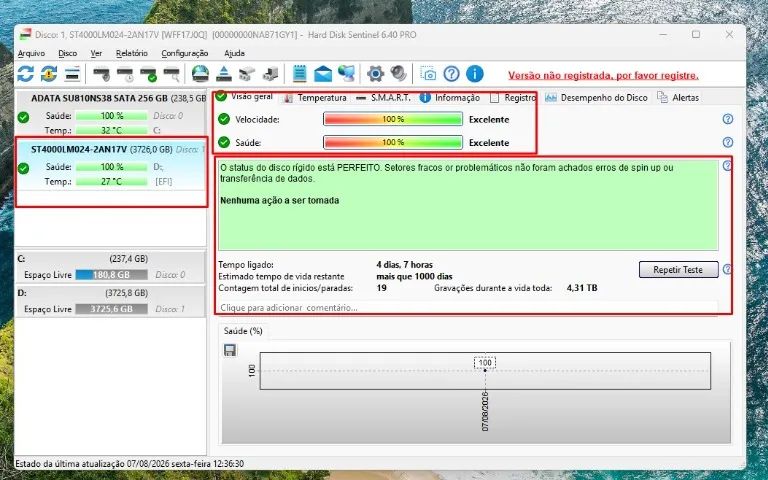Click the disk with green checkmark icon
The width and height of the screenshot is (768, 480).
click(148, 74)
